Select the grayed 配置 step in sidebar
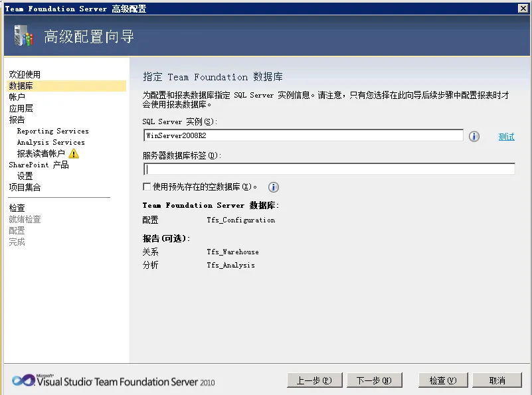 pos(17,230)
